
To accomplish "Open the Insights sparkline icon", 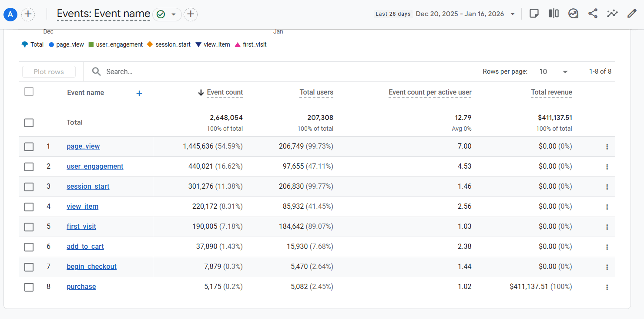I will click(612, 14).
